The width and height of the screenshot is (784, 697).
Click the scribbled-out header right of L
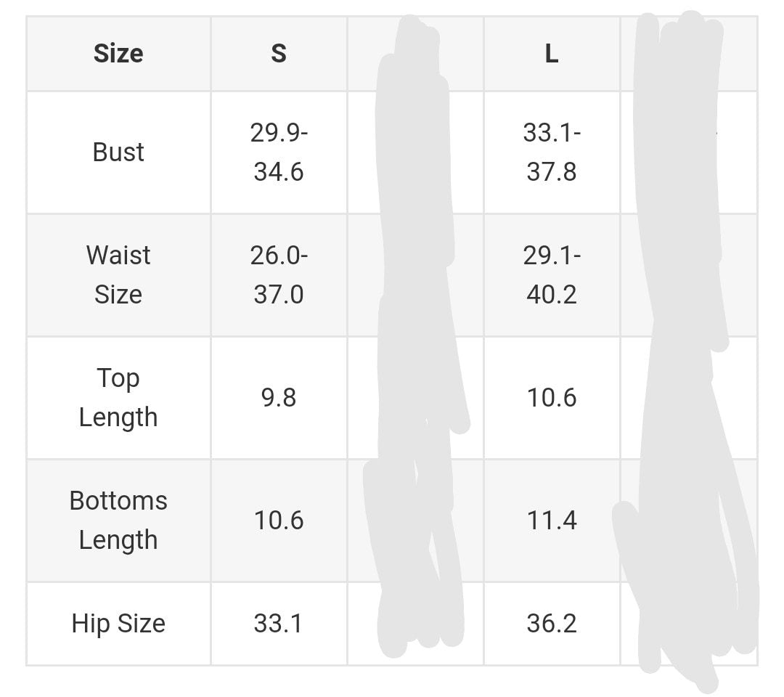[688, 54]
